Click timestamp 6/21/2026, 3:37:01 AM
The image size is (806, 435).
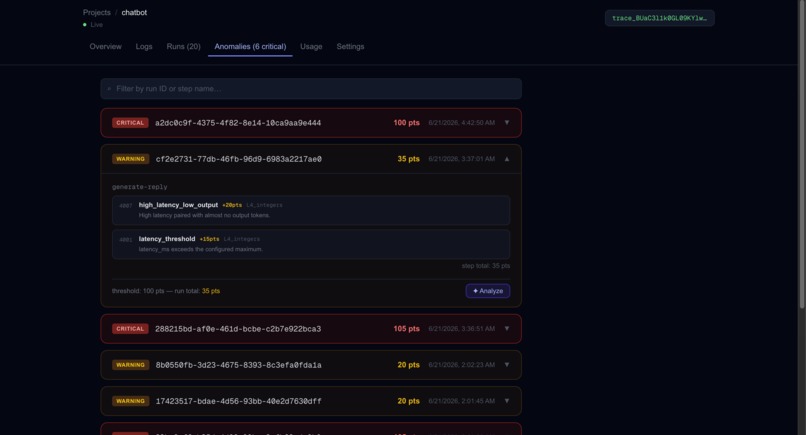tap(462, 159)
